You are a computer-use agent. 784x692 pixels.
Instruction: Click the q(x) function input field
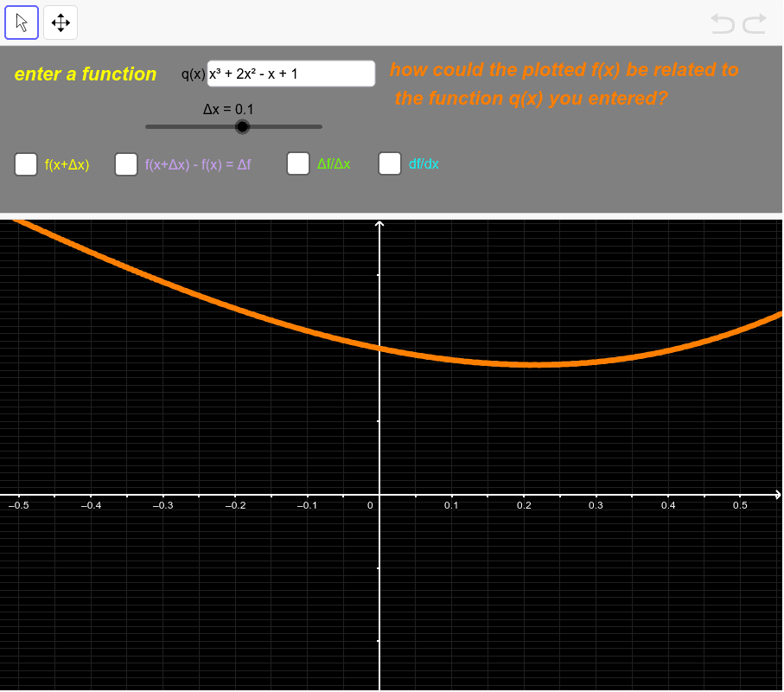[x=291, y=74]
